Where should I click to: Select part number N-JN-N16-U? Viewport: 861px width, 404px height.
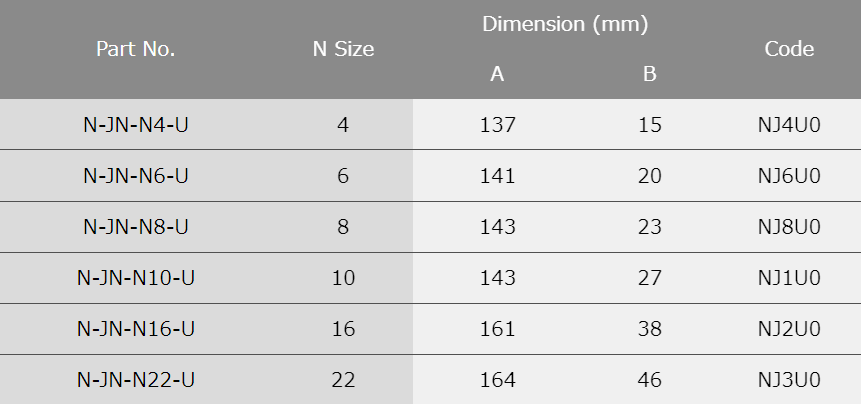coord(136,329)
